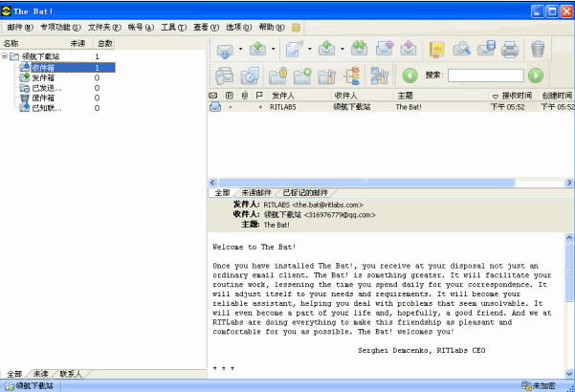
Task: Print the message with printer icon
Action: pos(510,50)
